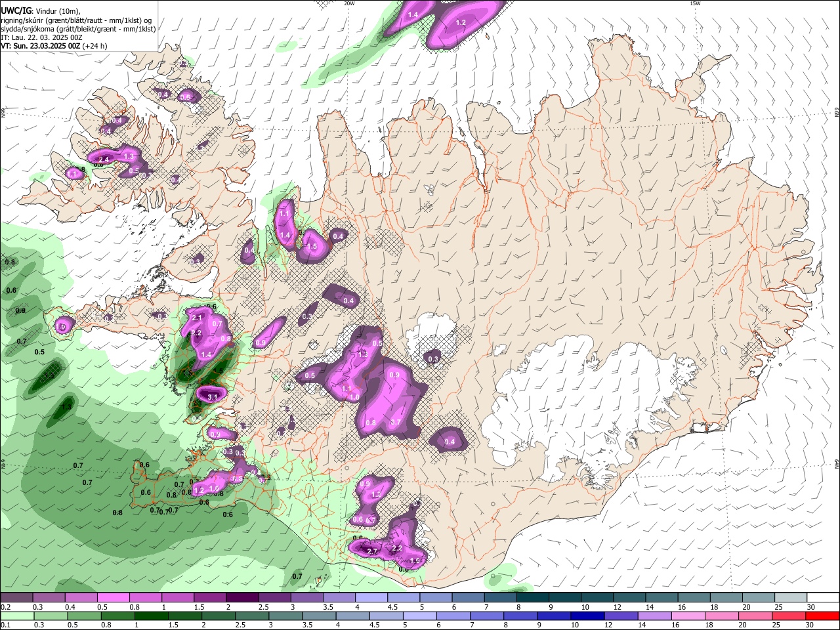Pick the snow scale swatch between 1.5 and 2
This screenshot has height=630, width=840.
click(x=210, y=598)
